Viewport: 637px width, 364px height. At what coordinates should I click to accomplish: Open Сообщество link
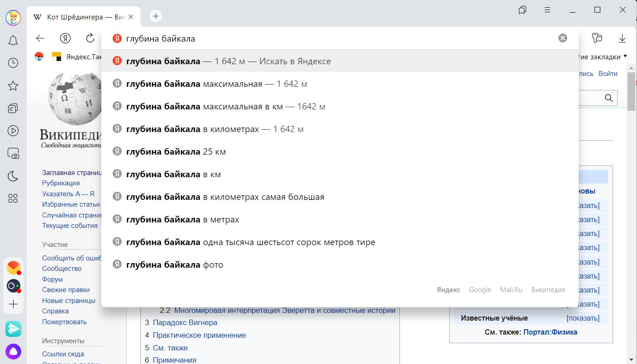62,269
